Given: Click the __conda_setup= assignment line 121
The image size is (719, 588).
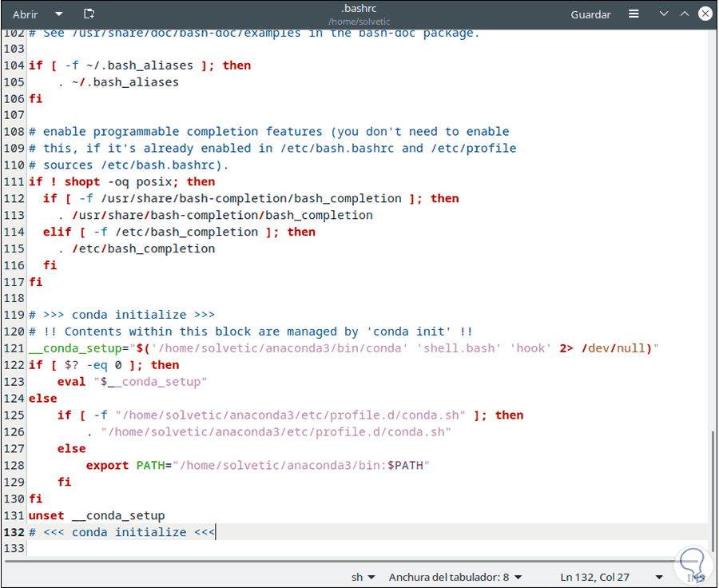Looking at the screenshot, I should [344, 348].
